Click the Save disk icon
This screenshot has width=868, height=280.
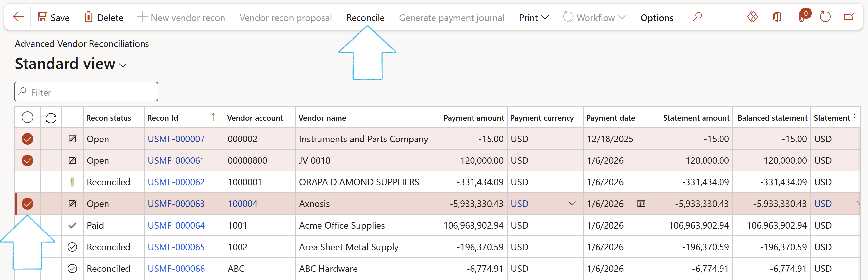click(x=43, y=17)
